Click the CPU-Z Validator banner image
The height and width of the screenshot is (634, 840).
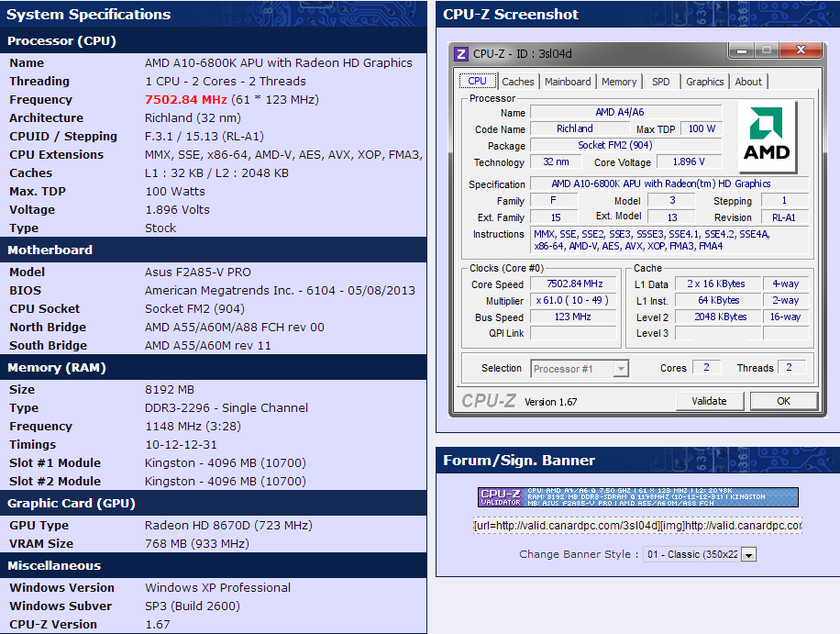tap(637, 496)
